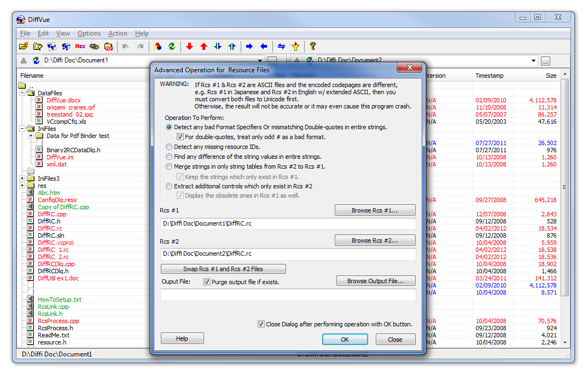This screenshot has width=588, height=374.
Task: Click the new folder icon with star
Action: pyautogui.click(x=24, y=46)
